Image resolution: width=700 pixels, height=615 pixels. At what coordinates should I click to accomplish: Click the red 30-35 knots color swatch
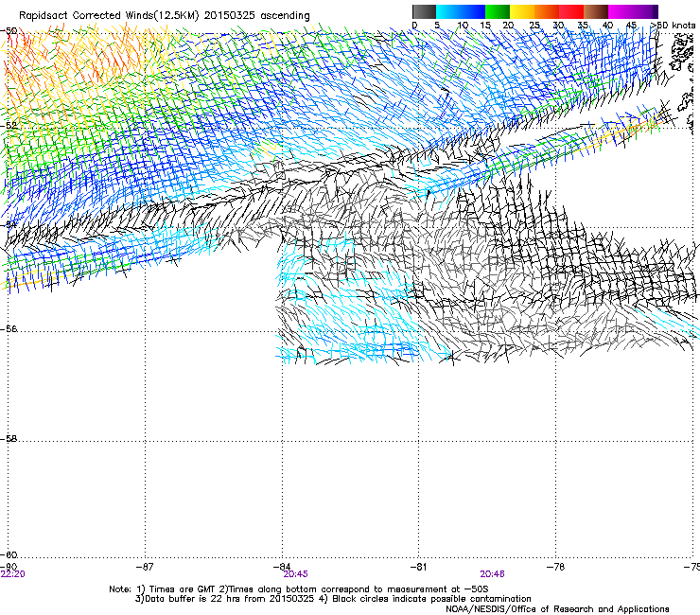[571, 11]
